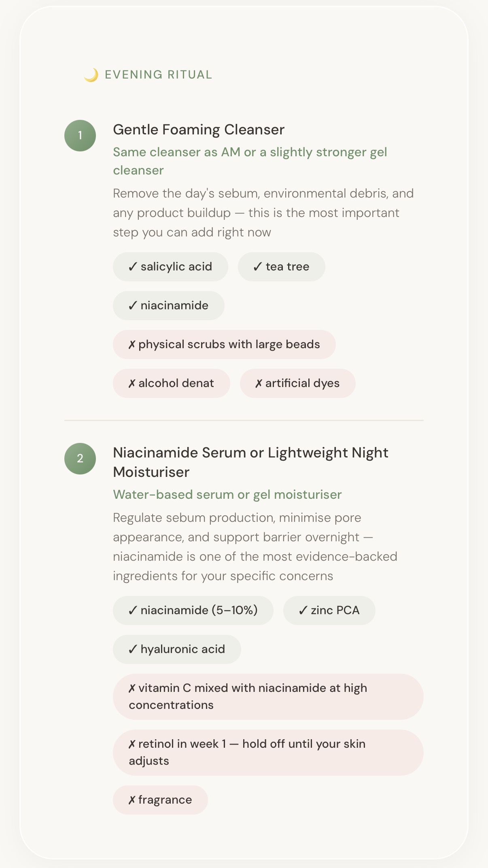The width and height of the screenshot is (488, 868).
Task: Click the vitamin C mixed with niacinamide chip
Action: (268, 697)
